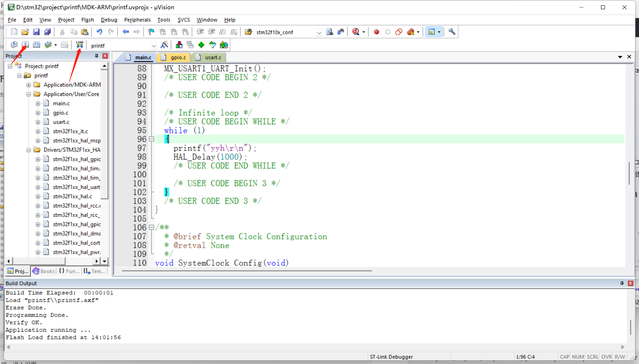This screenshot has width=639, height=364.
Task: Click the Manage Run-Time Environment green diamond
Action: coord(201,45)
